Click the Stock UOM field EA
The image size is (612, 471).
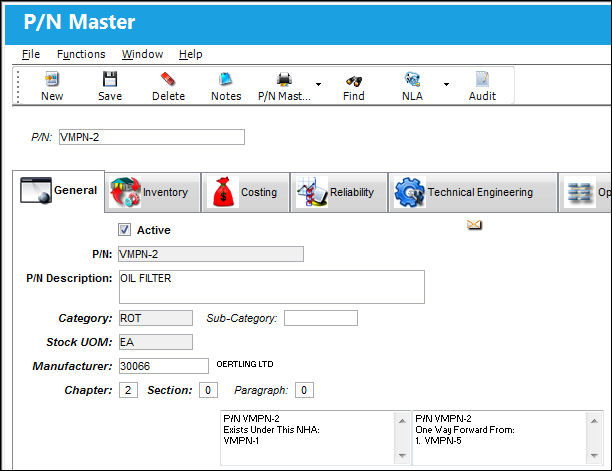[x=156, y=342]
